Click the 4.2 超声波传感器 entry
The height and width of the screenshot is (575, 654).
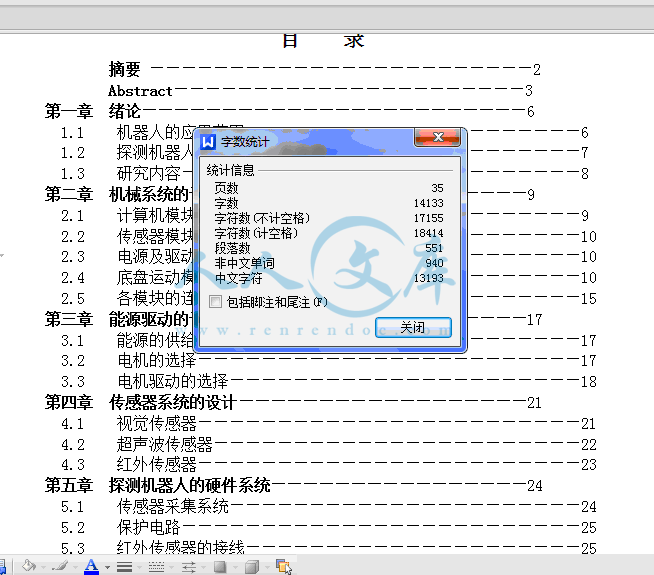click(136, 444)
